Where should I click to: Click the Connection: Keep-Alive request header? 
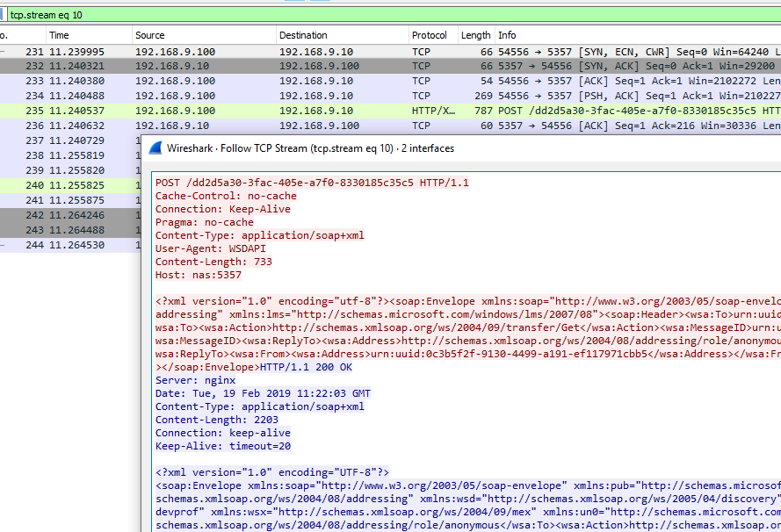coord(222,209)
